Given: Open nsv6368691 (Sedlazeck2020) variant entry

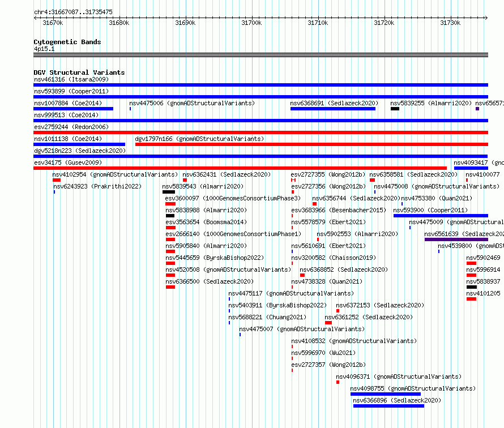Looking at the screenshot, I should [x=334, y=103].
